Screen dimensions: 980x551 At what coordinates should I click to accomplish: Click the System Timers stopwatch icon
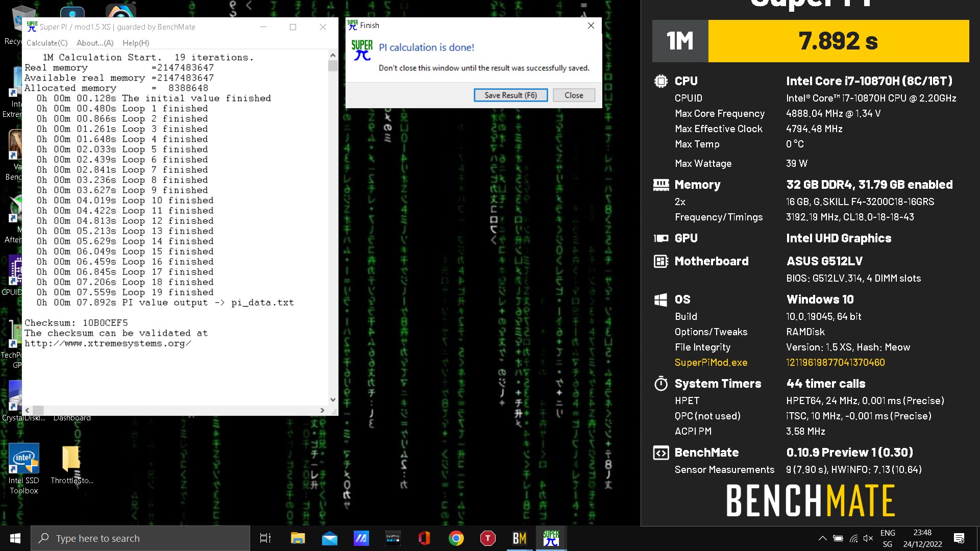tap(661, 384)
